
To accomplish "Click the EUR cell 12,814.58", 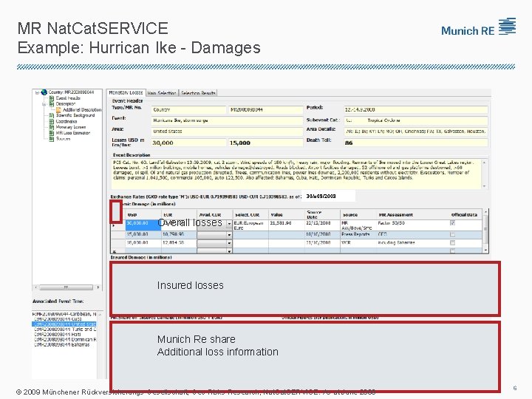I will click(179, 243).
